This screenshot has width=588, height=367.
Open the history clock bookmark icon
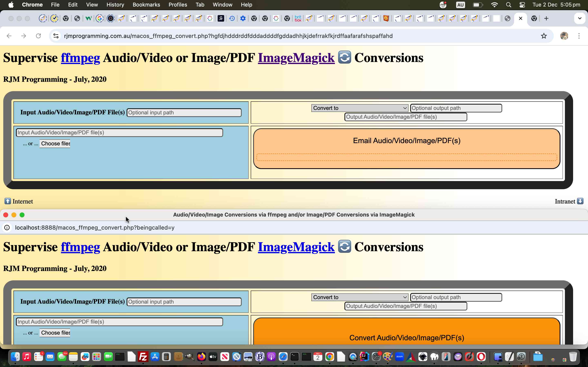click(232, 18)
